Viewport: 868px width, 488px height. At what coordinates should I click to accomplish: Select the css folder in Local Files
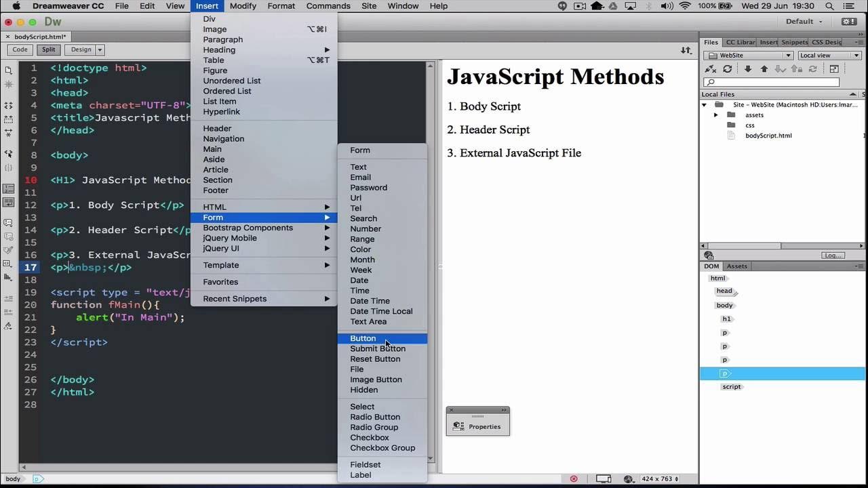pyautogui.click(x=749, y=125)
